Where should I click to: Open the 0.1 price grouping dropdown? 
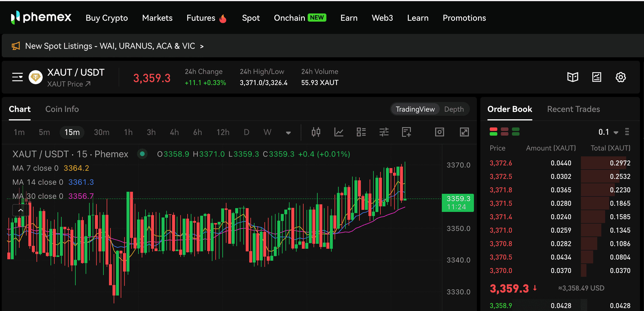click(x=608, y=132)
